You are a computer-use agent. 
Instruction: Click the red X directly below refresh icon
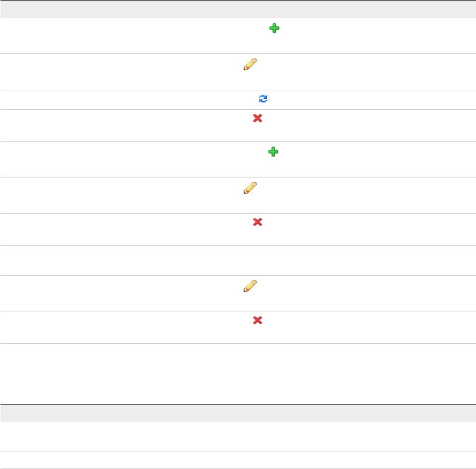[257, 118]
